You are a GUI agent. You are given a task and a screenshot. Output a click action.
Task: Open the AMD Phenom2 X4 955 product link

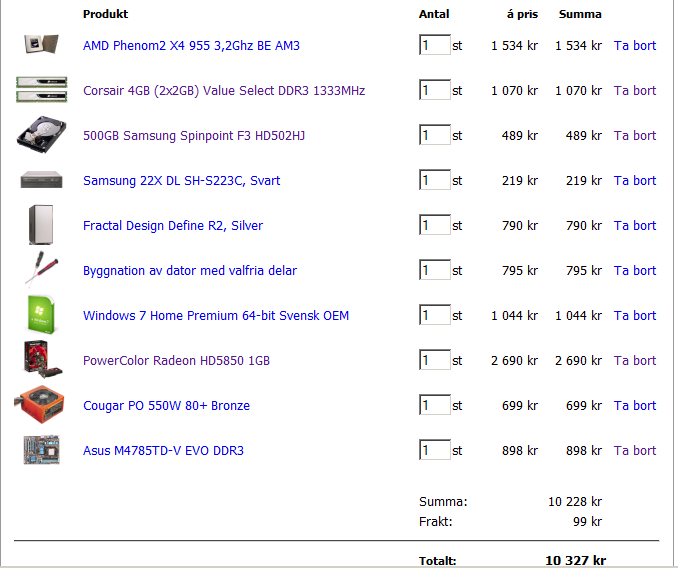click(x=191, y=45)
